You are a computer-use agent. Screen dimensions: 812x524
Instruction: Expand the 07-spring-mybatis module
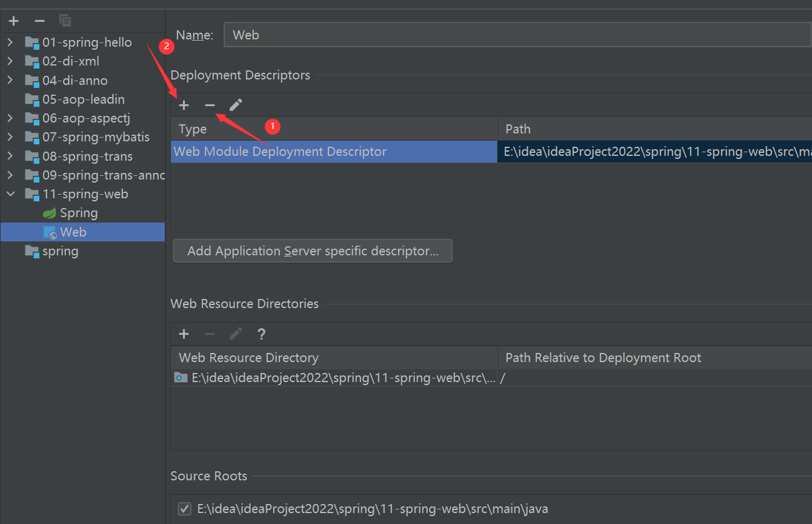pyautogui.click(x=10, y=138)
